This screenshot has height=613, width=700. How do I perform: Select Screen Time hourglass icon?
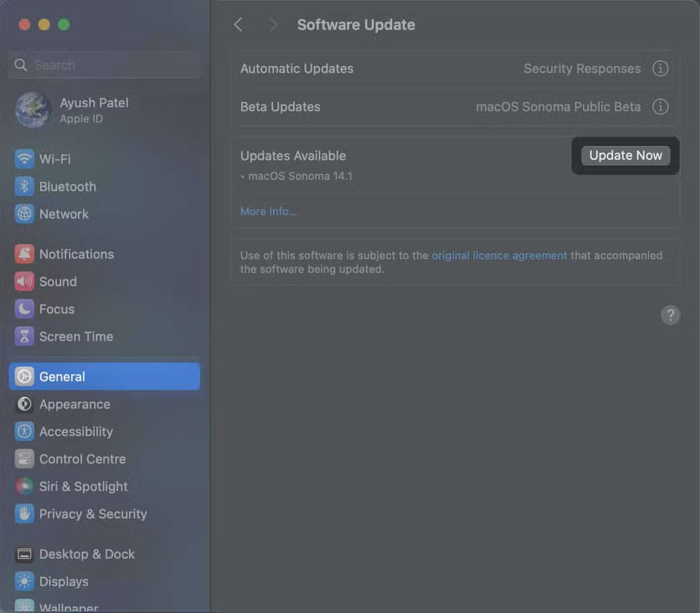pyautogui.click(x=24, y=336)
